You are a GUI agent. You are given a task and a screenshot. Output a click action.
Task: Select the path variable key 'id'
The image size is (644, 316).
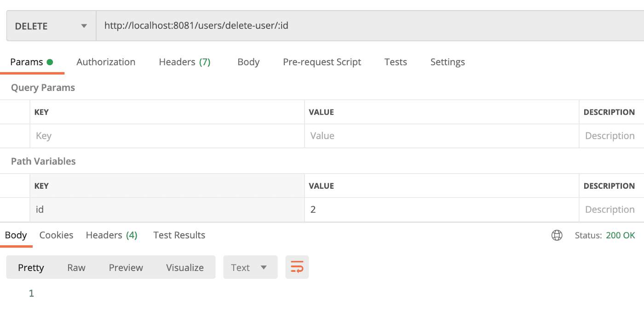(x=167, y=210)
